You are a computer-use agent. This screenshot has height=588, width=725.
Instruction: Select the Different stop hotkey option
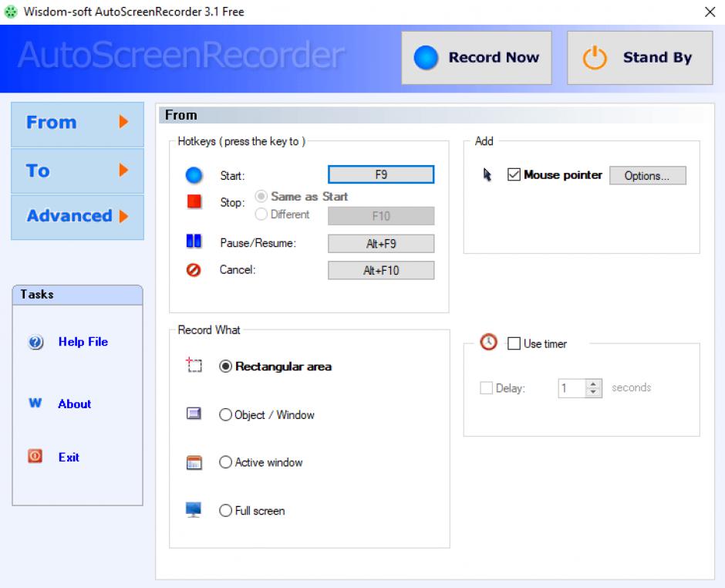click(261, 214)
